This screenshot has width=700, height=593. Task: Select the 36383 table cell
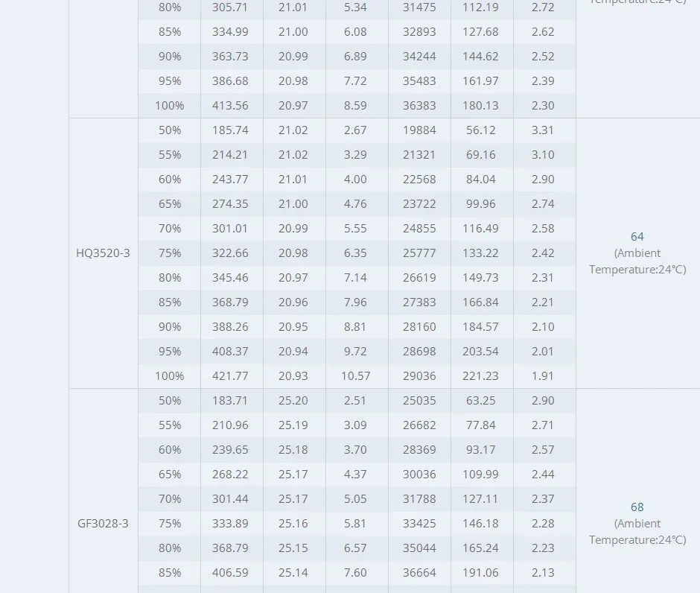point(419,106)
